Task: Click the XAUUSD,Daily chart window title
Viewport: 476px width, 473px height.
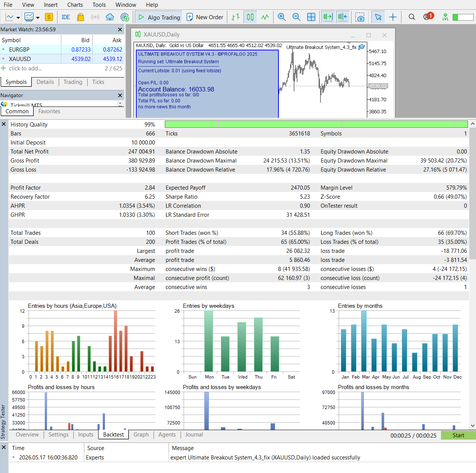Action: (x=161, y=35)
